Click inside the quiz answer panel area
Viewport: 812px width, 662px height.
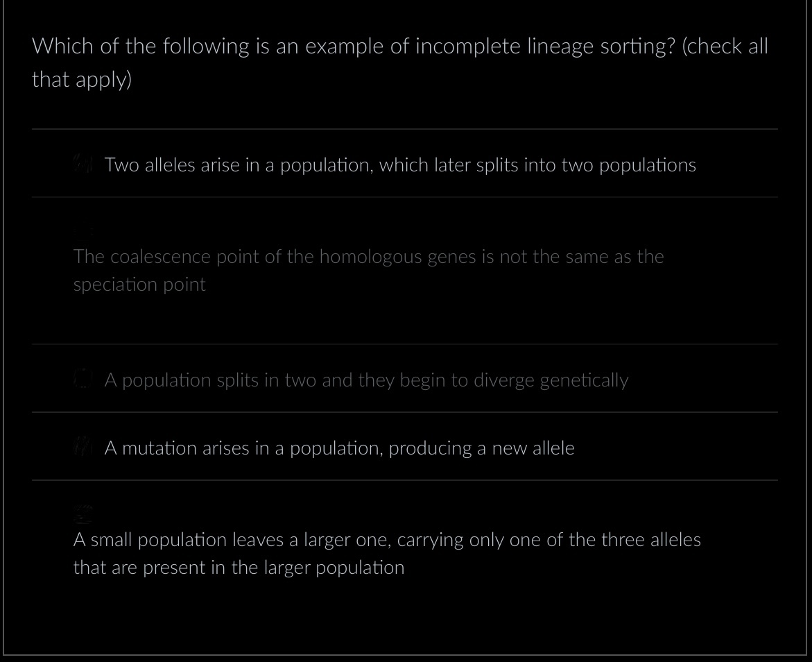[x=404, y=326]
